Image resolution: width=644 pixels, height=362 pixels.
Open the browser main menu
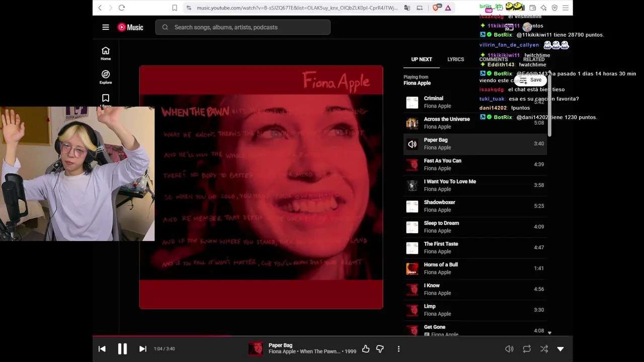(566, 8)
